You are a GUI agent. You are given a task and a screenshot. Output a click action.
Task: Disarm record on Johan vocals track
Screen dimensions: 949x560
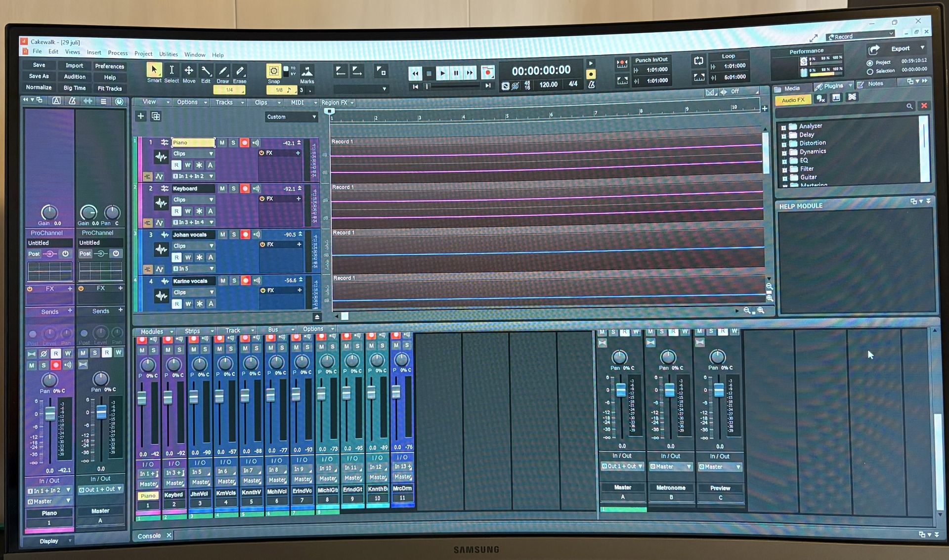tap(245, 234)
